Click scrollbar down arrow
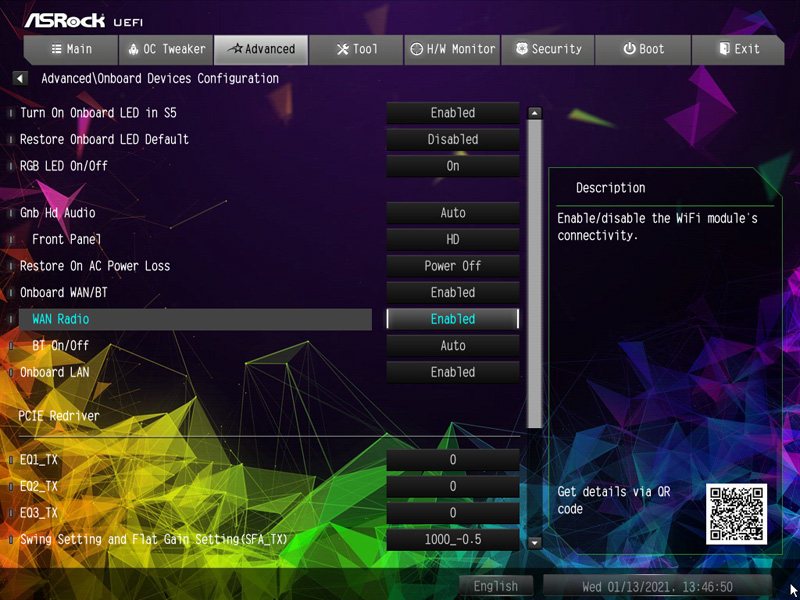The width and height of the screenshot is (800, 600). click(534, 543)
